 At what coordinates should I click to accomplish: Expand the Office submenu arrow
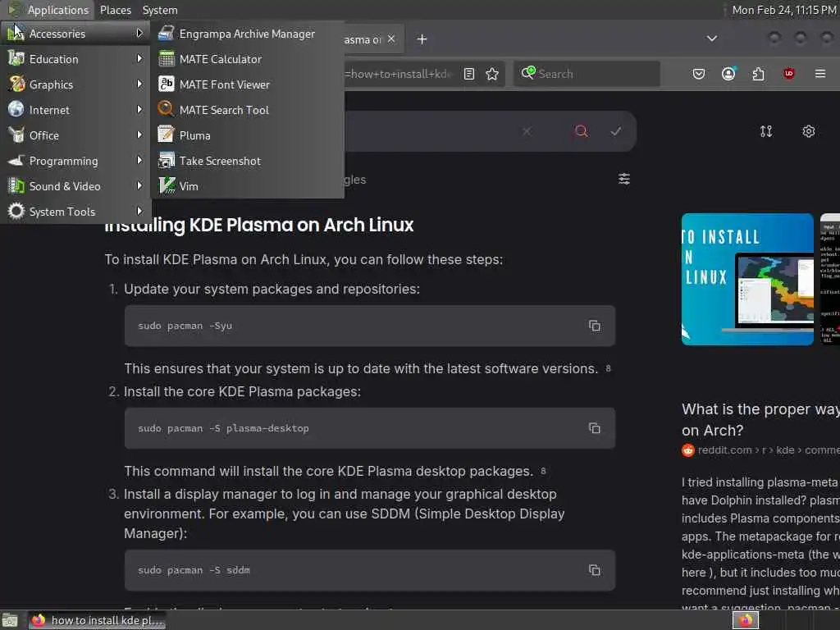[139, 135]
